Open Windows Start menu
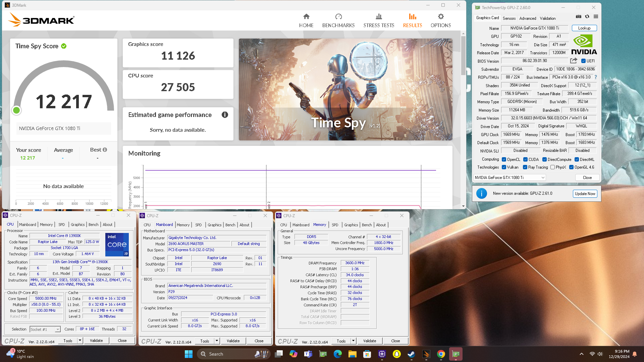The height and width of the screenshot is (362, 644). point(189,354)
